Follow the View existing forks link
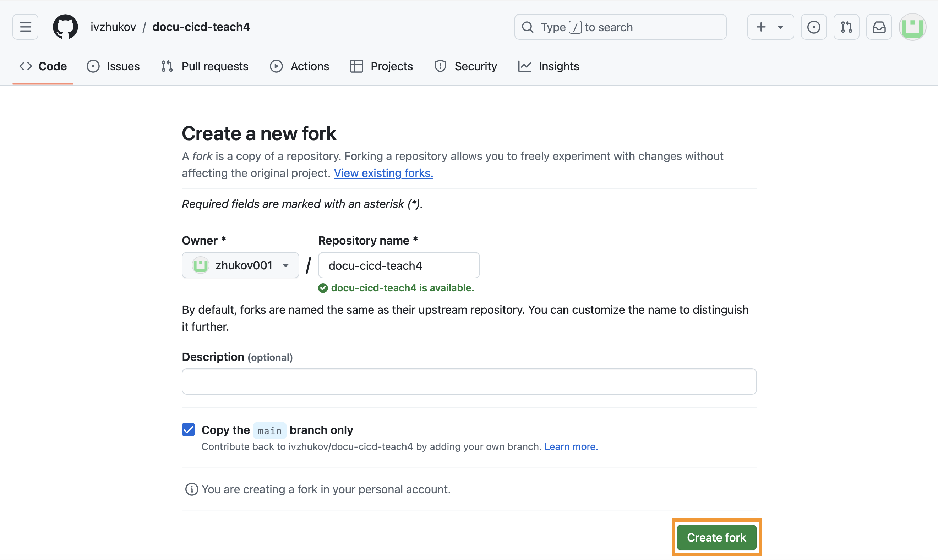 (383, 173)
